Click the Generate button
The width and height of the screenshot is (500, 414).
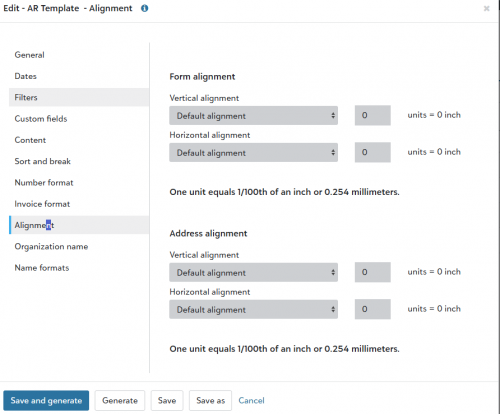(x=120, y=400)
